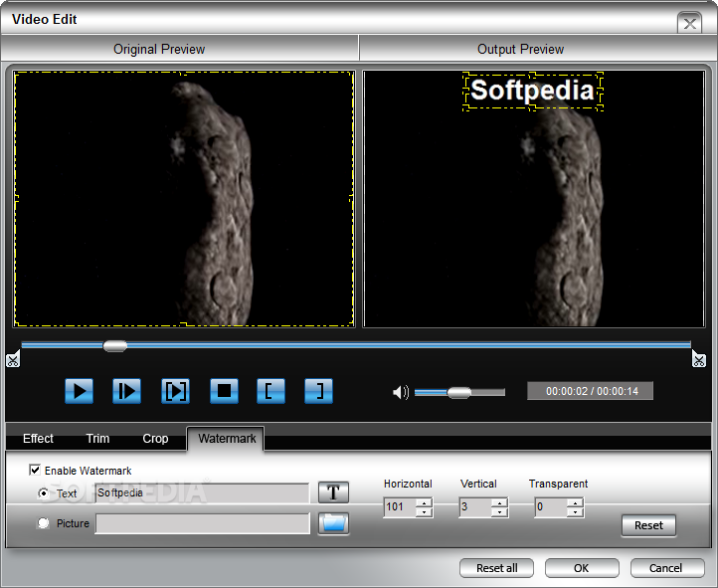Viewport: 718px width, 588px height.
Task: Increase the Horizontal position value
Action: click(424, 502)
